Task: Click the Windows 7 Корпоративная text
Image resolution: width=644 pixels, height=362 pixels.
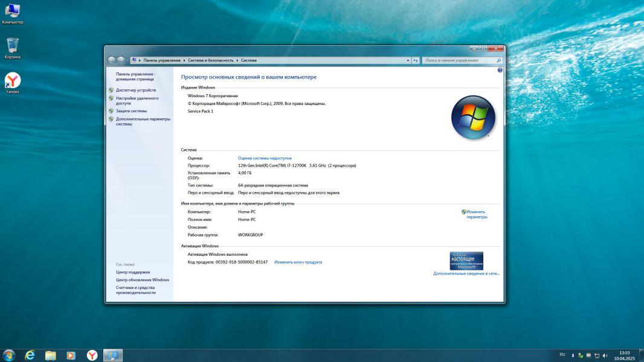Action: 213,96
